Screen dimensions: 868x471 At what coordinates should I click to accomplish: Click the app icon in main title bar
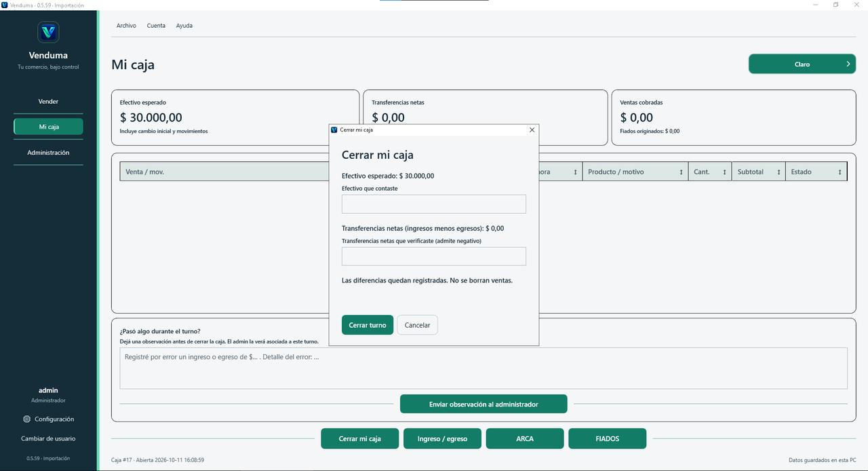[x=5, y=5]
